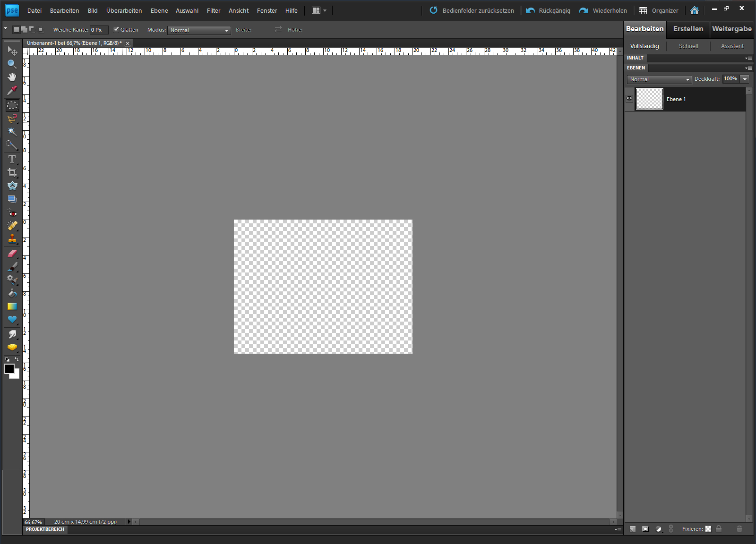The image size is (756, 544).
Task: Select the Paint Bucket tool
Action: point(12,293)
